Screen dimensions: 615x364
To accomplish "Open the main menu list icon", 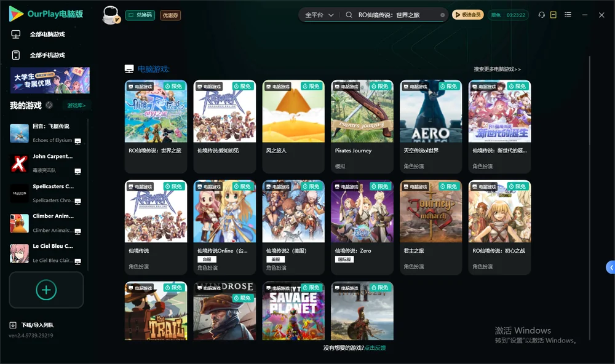I will (568, 15).
